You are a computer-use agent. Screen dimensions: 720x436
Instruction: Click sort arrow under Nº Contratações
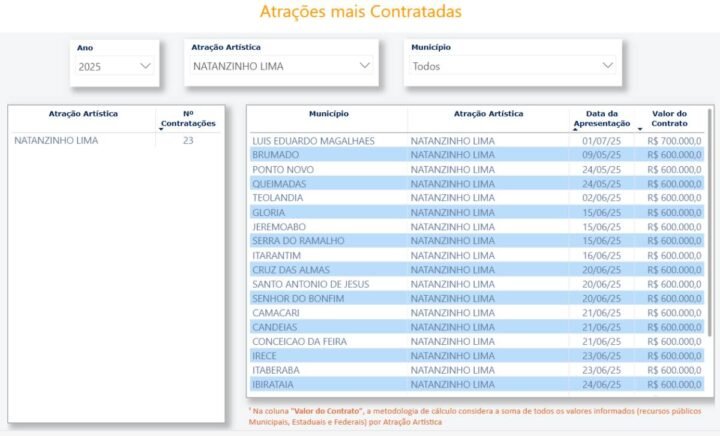coord(161,129)
